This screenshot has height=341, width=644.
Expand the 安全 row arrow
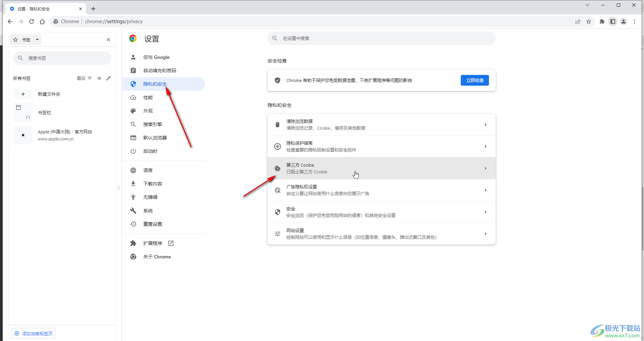pyautogui.click(x=486, y=212)
